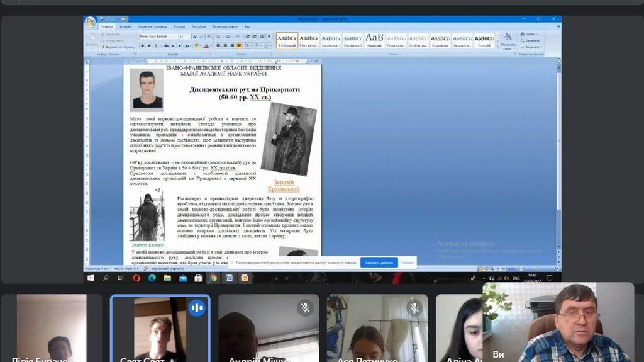This screenshot has width=644, height=362.
Task: Toggle italic formatting in the ribbon
Action: coord(148,46)
